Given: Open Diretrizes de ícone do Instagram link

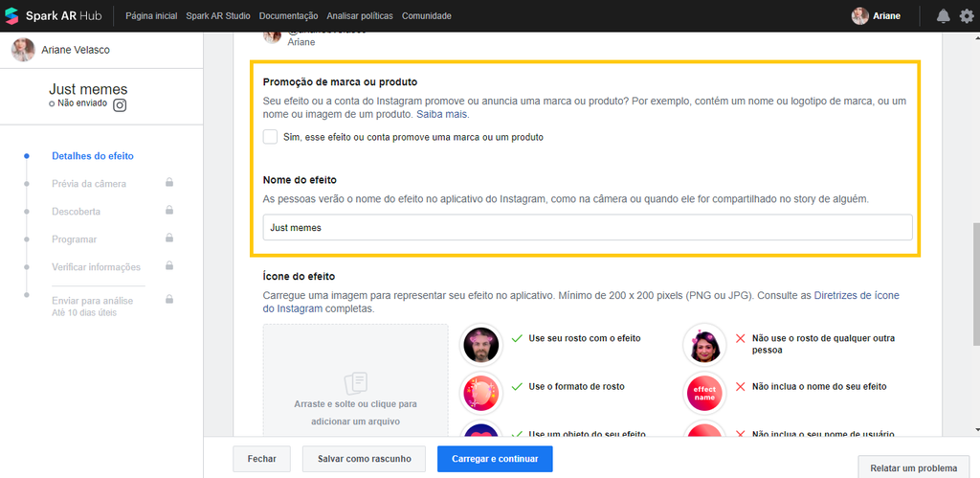Looking at the screenshot, I should point(857,295).
